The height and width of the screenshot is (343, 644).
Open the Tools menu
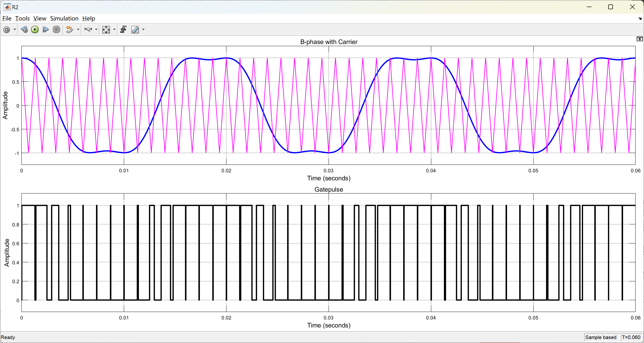tap(22, 19)
